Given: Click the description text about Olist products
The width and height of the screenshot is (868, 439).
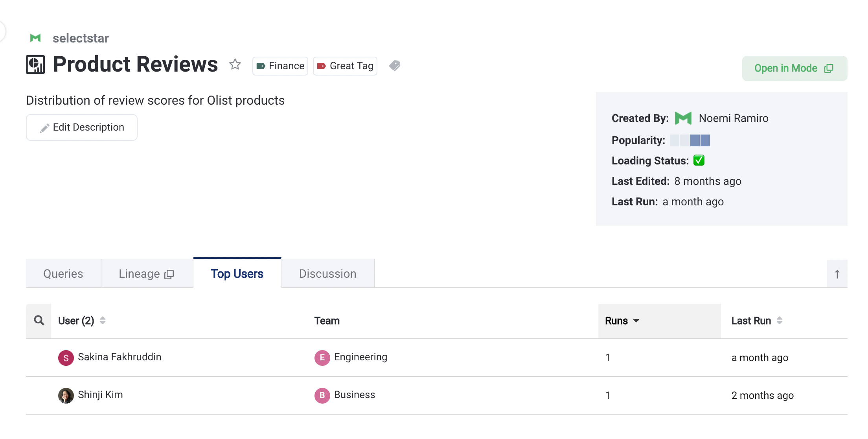Looking at the screenshot, I should tap(155, 100).
